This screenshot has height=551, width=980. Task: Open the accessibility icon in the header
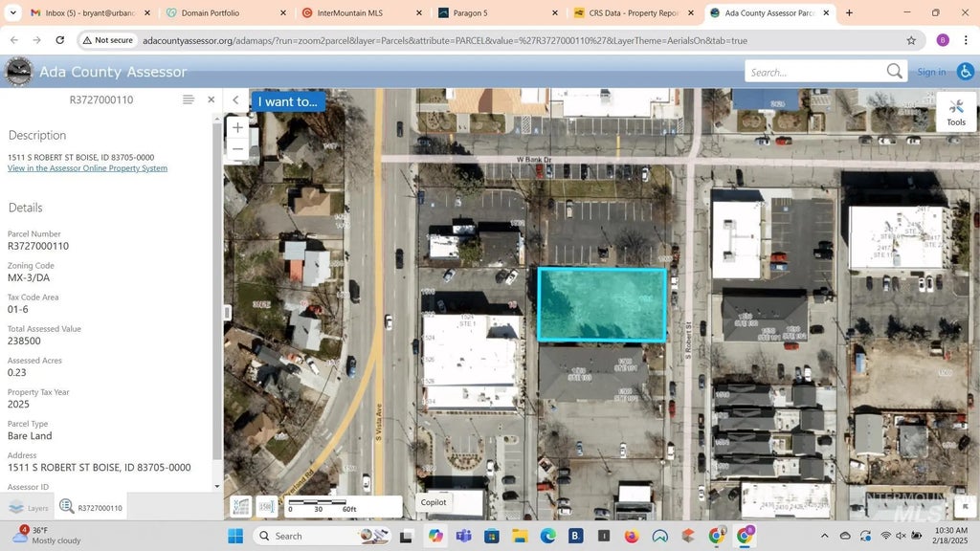tap(964, 72)
